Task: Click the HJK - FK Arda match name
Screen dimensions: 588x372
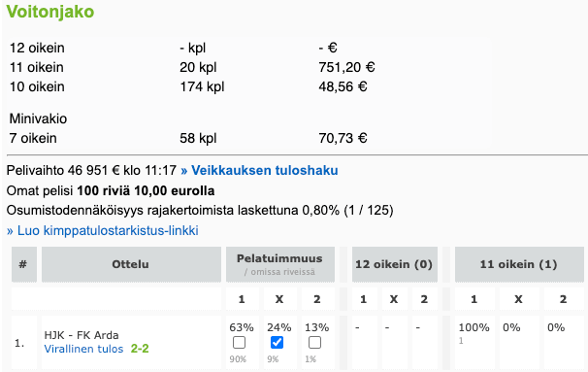Action: [82, 335]
